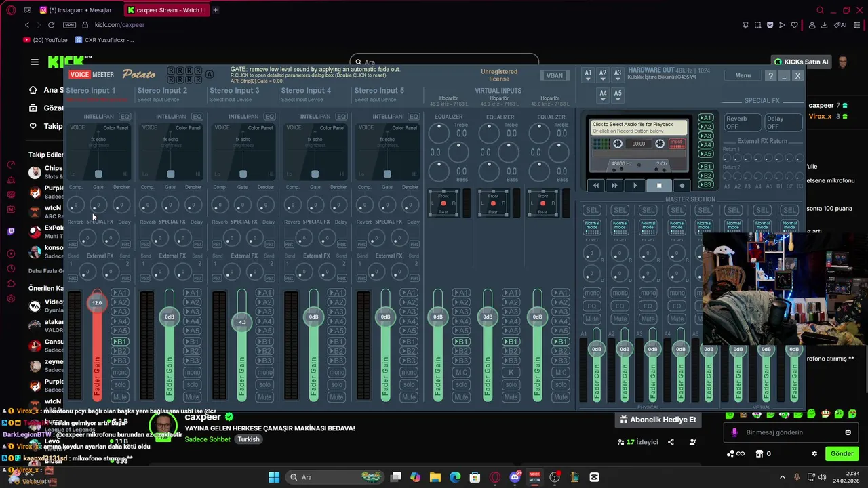Toggle recorder output to A1 bus
868x488 pixels.
pyautogui.click(x=706, y=118)
